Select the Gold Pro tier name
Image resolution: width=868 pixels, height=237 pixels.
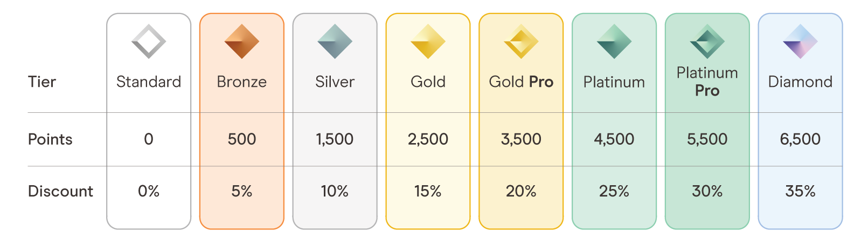click(x=521, y=82)
